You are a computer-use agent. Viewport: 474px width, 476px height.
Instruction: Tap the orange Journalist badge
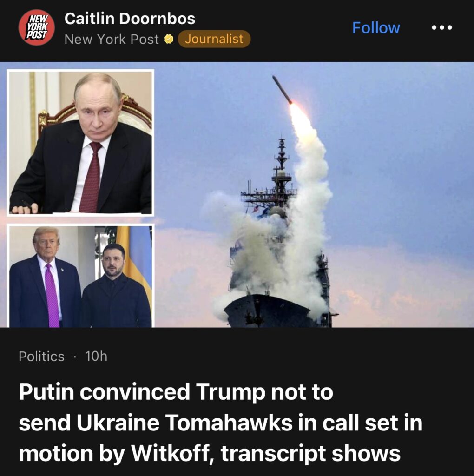(214, 39)
